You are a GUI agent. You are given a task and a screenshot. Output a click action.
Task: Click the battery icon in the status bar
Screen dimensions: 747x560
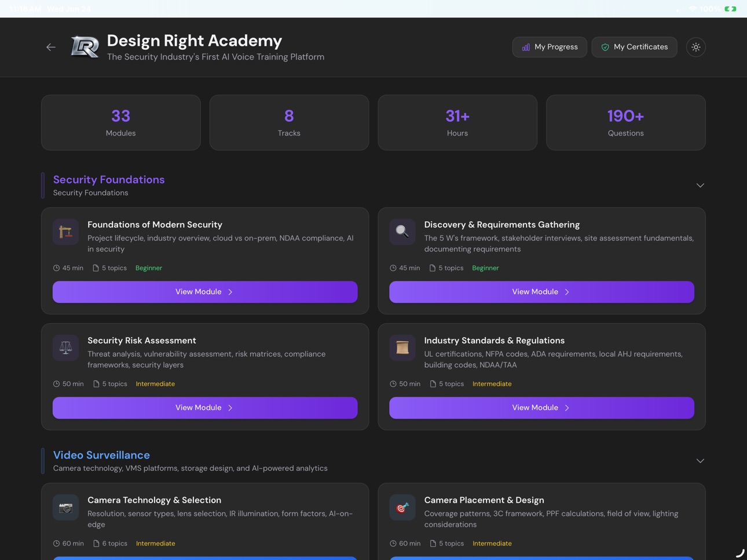point(731,9)
